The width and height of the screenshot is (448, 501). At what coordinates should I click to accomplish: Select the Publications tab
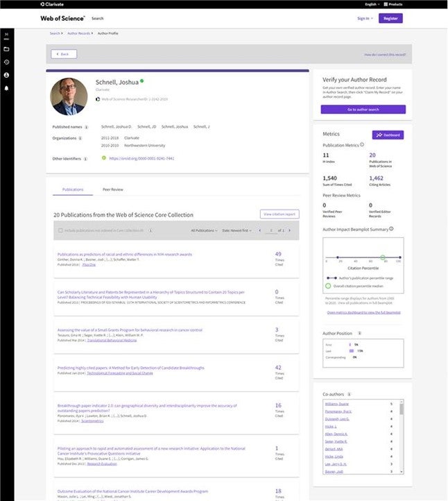tap(73, 189)
